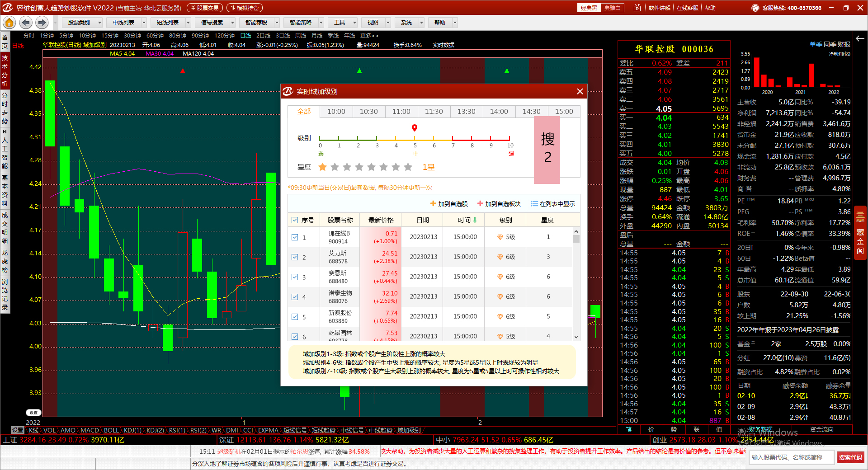Image resolution: width=868 pixels, height=470 pixels.
Task: Open the 龙虎榜 sidebar section
Action: (5, 261)
